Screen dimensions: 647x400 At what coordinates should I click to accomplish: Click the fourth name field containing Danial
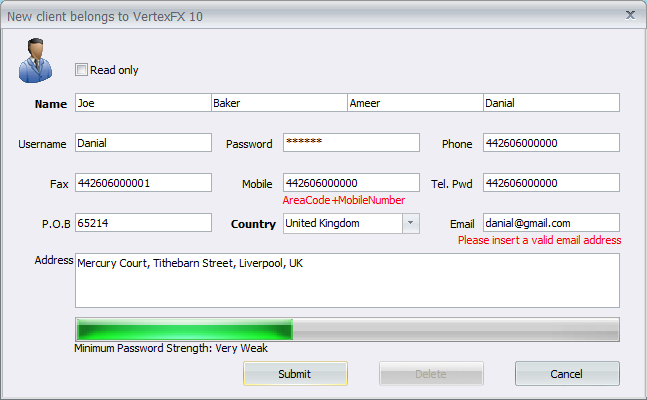coord(551,102)
